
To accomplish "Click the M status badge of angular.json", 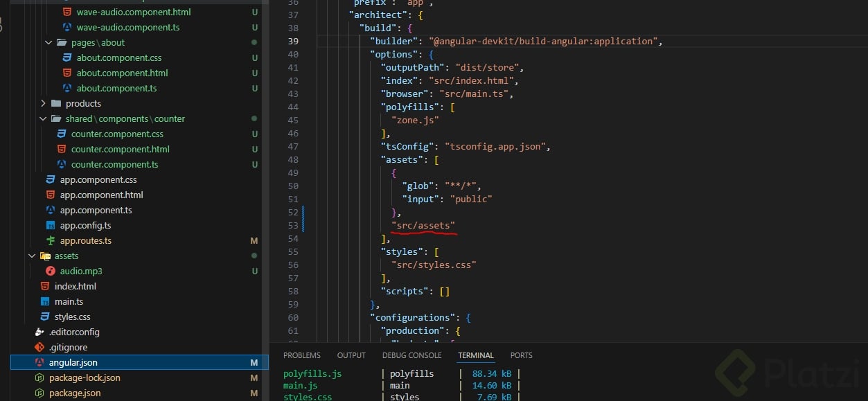I will click(x=254, y=362).
